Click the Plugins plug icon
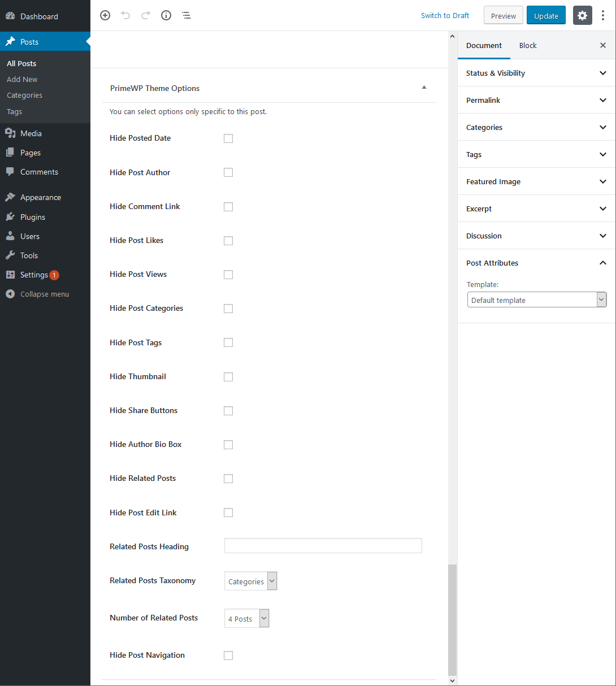The width and height of the screenshot is (616, 686). point(10,217)
